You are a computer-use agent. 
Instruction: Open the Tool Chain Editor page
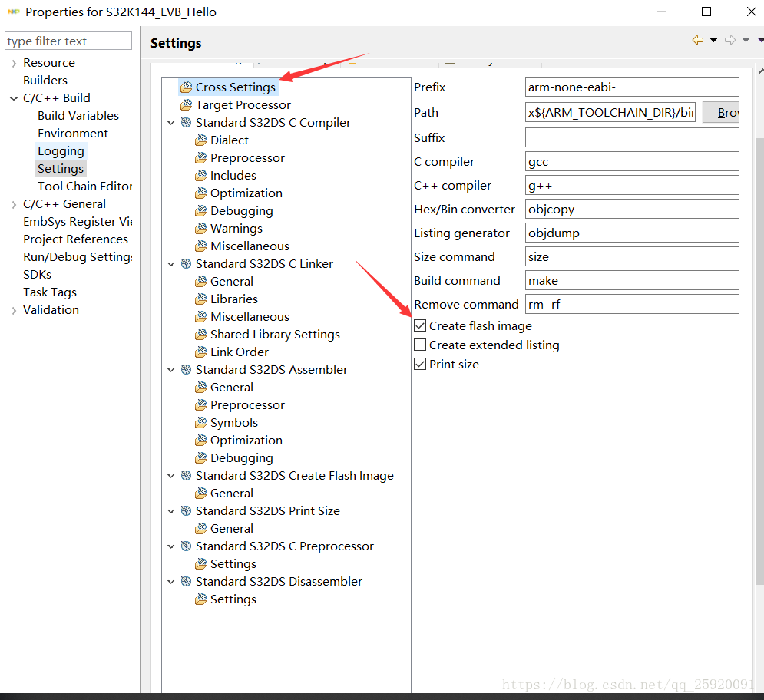coord(84,186)
